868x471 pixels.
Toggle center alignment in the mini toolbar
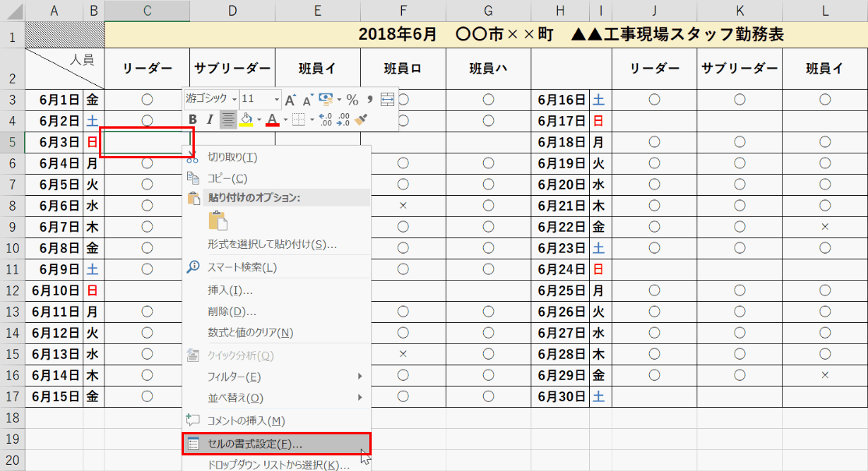228,119
